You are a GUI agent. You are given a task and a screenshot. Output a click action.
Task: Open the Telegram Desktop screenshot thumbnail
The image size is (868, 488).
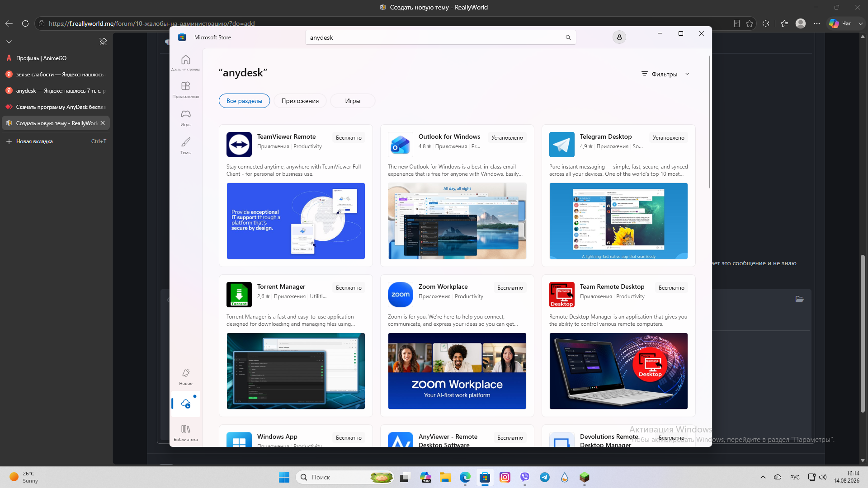[x=618, y=221]
